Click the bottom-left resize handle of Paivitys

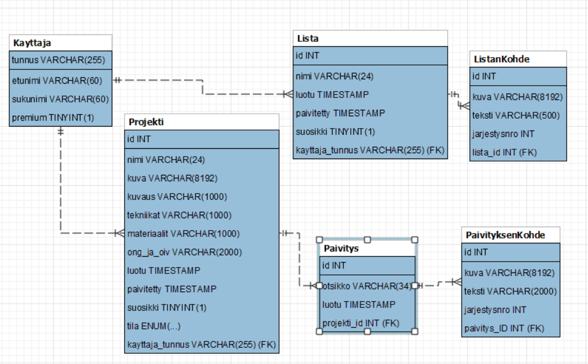pyautogui.click(x=319, y=331)
